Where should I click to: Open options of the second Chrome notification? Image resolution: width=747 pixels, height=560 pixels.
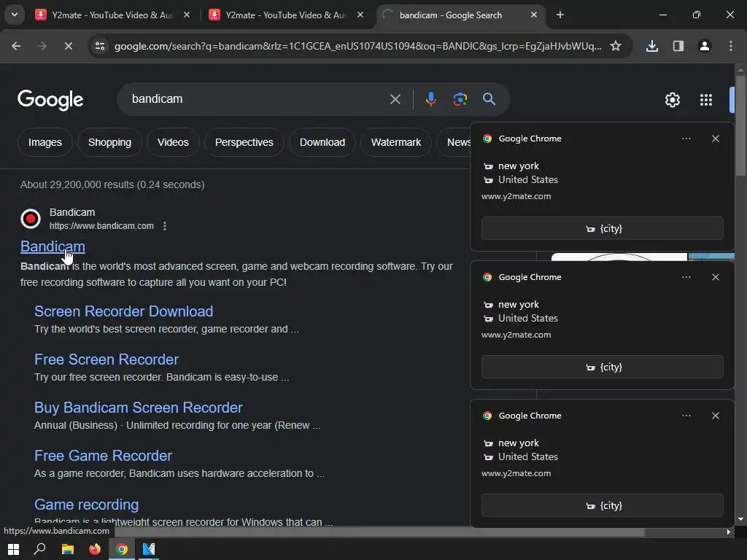click(x=686, y=277)
